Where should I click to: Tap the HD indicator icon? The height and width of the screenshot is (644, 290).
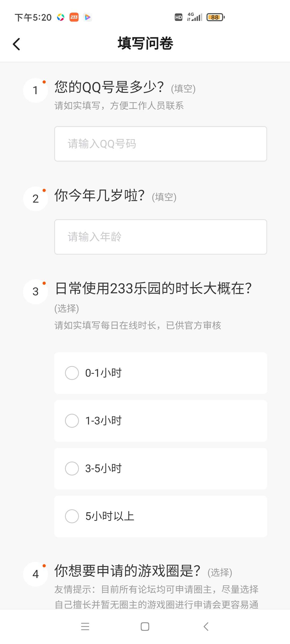179,17
